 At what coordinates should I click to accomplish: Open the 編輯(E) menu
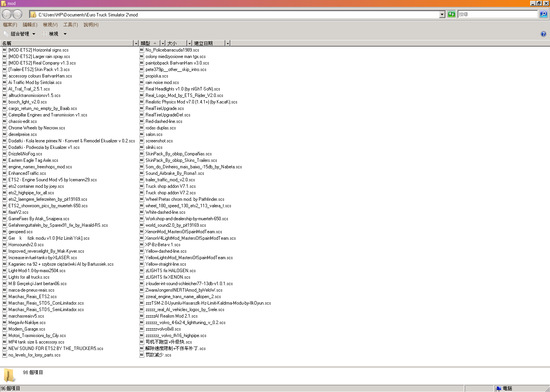point(30,25)
